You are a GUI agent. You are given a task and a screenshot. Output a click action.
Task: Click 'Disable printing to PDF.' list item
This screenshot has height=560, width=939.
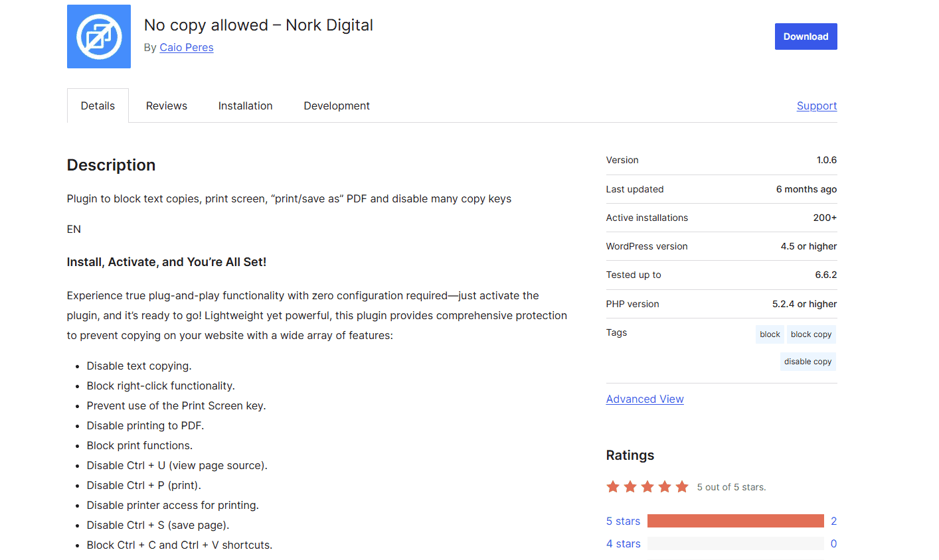(x=145, y=425)
